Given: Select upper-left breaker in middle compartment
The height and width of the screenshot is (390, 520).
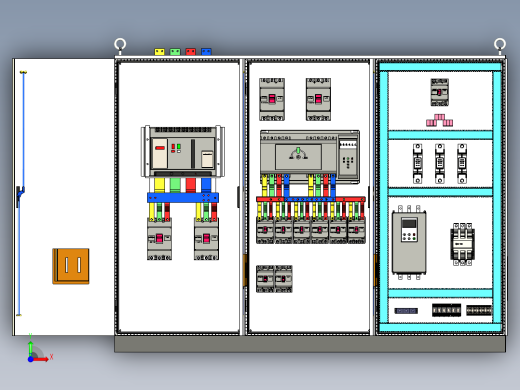Looking at the screenshot, I should pyautogui.click(x=272, y=99).
